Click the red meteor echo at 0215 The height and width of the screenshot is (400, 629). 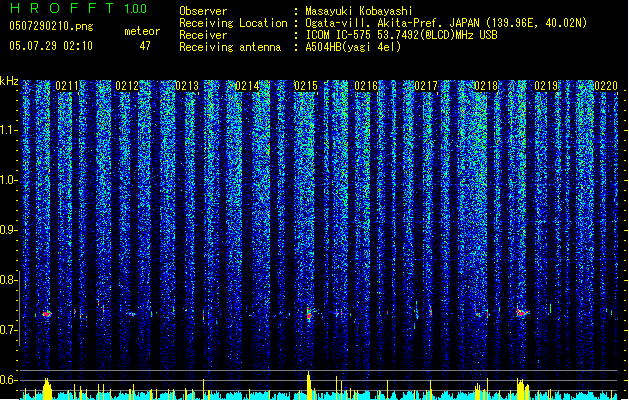point(309,314)
